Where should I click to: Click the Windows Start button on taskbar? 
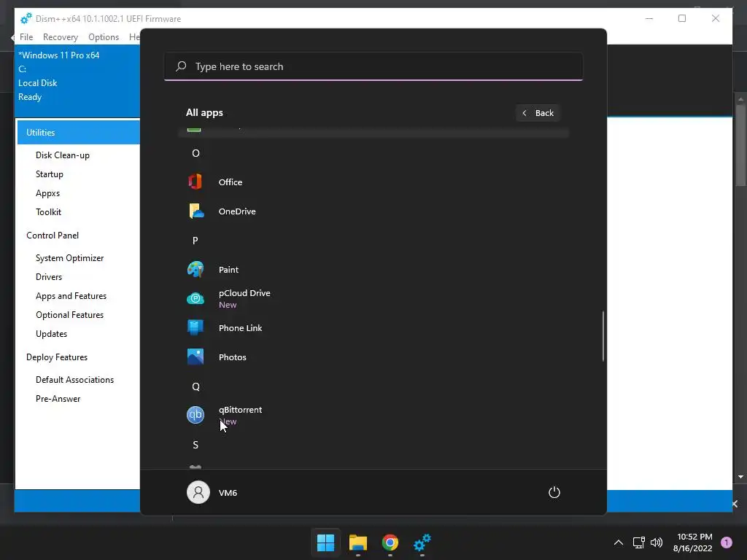pyautogui.click(x=326, y=542)
